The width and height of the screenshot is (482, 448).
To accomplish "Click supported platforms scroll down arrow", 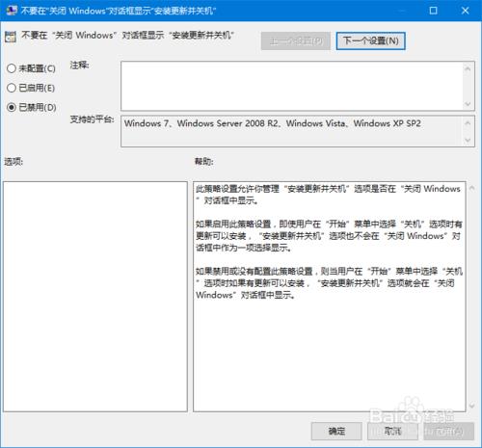I will coord(468,140).
